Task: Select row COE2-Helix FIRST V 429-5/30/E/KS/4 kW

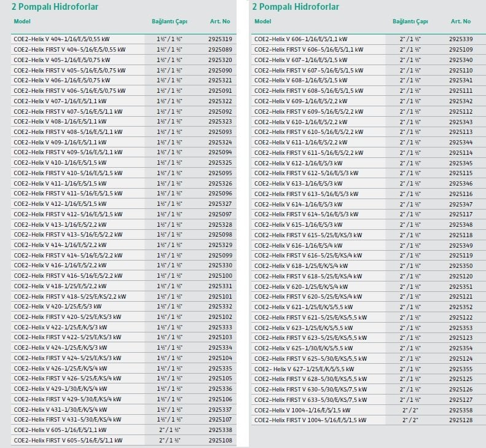Action: pyautogui.click(x=123, y=399)
